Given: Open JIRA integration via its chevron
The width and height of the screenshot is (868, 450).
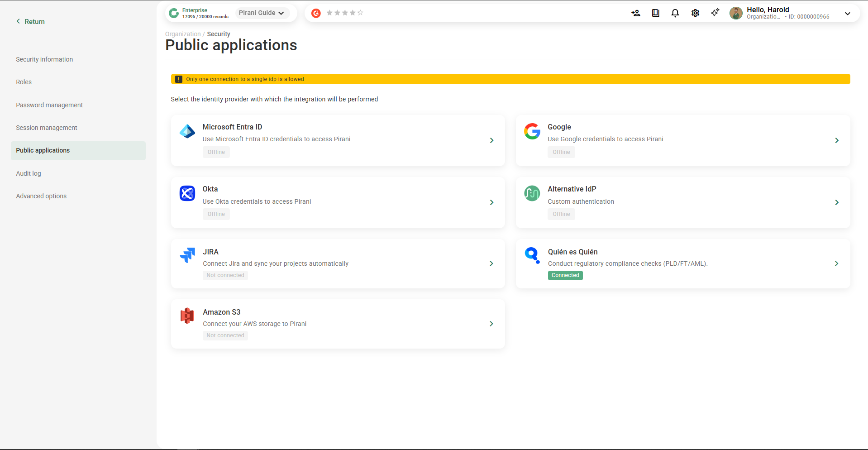Looking at the screenshot, I should coord(491,263).
